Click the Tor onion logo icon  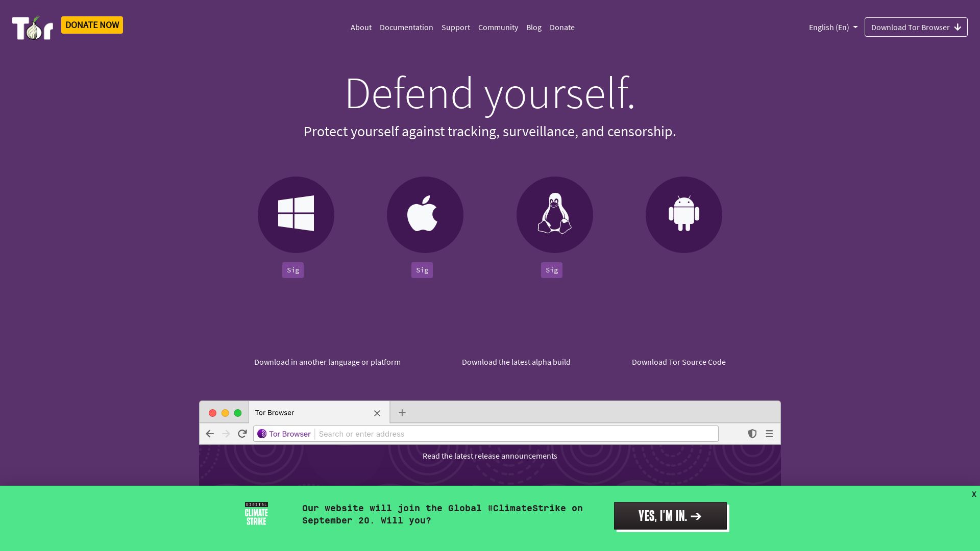(x=32, y=27)
